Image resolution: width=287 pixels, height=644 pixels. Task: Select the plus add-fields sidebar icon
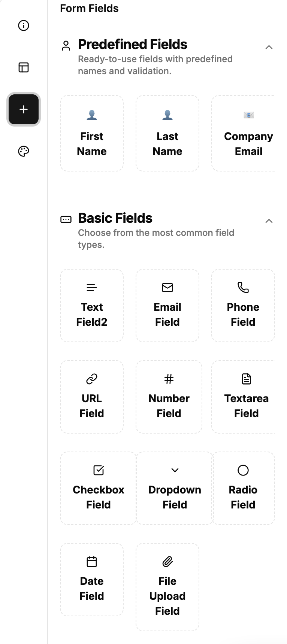click(x=24, y=109)
